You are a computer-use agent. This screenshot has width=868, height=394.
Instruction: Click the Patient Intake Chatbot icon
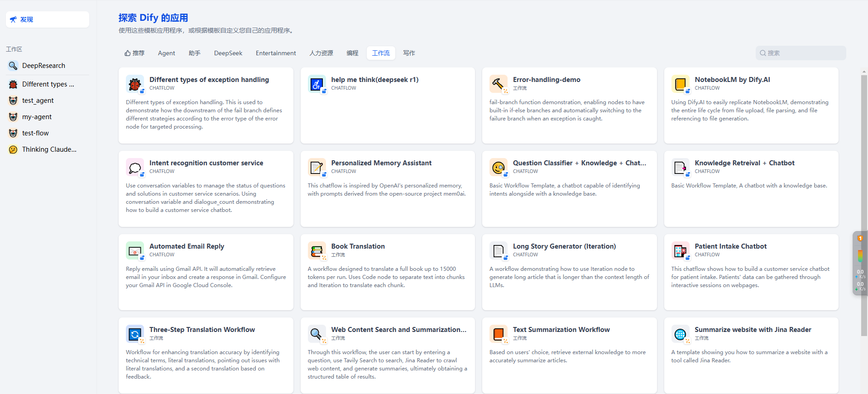680,250
